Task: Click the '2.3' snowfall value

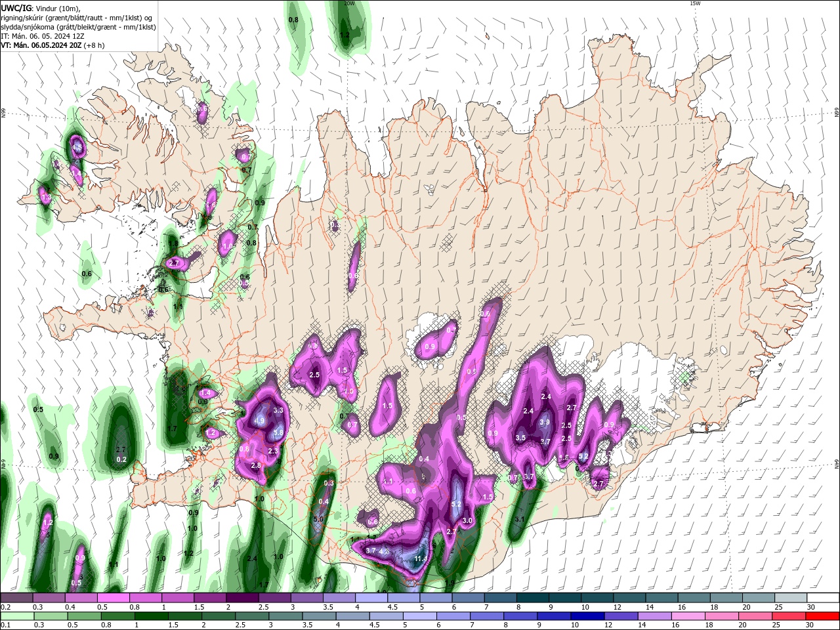Action: [273, 451]
